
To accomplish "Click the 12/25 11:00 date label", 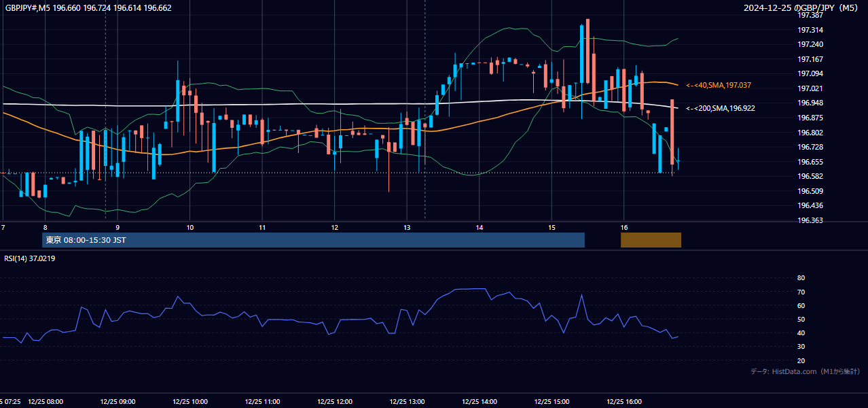I will pyautogui.click(x=262, y=401).
